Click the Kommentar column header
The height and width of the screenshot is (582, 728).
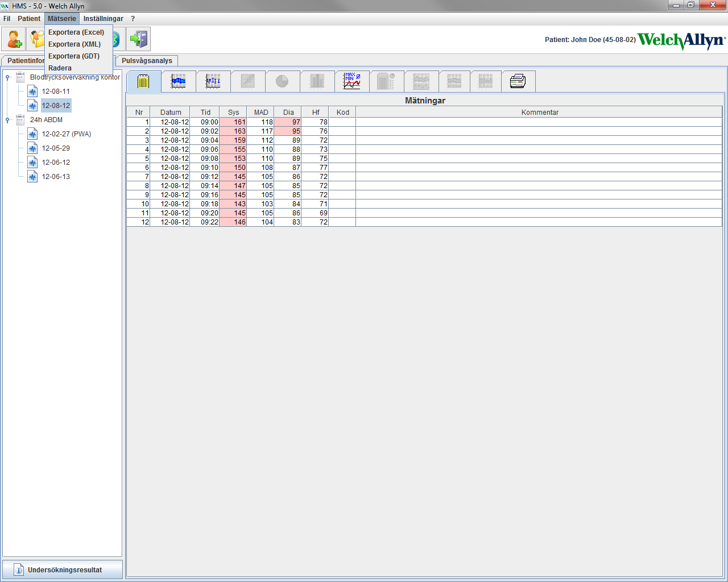click(540, 113)
